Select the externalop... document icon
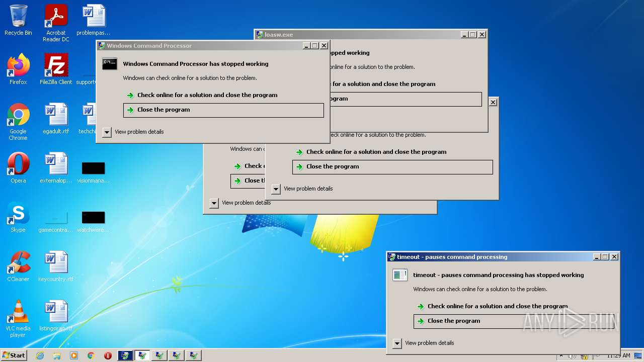 click(x=56, y=168)
